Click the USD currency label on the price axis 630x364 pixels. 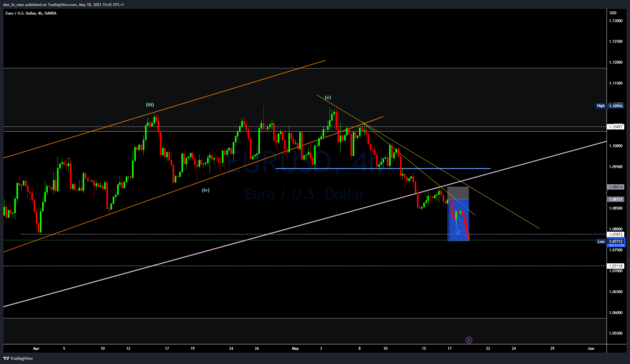click(613, 13)
